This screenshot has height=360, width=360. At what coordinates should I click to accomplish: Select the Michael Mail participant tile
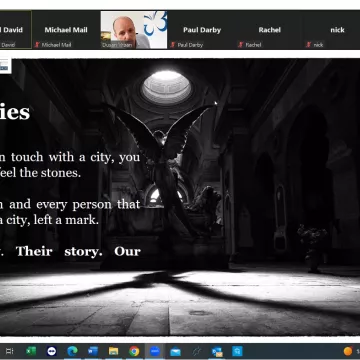coord(66,30)
